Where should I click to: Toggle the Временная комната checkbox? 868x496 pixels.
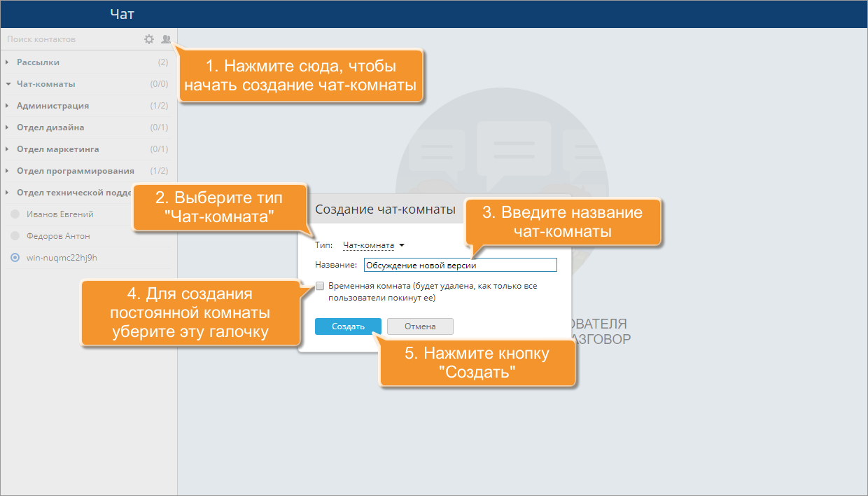(x=320, y=286)
